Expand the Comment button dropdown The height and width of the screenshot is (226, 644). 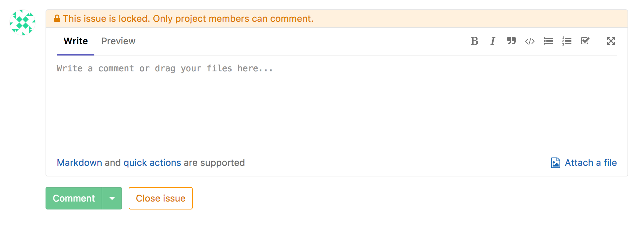tap(112, 198)
